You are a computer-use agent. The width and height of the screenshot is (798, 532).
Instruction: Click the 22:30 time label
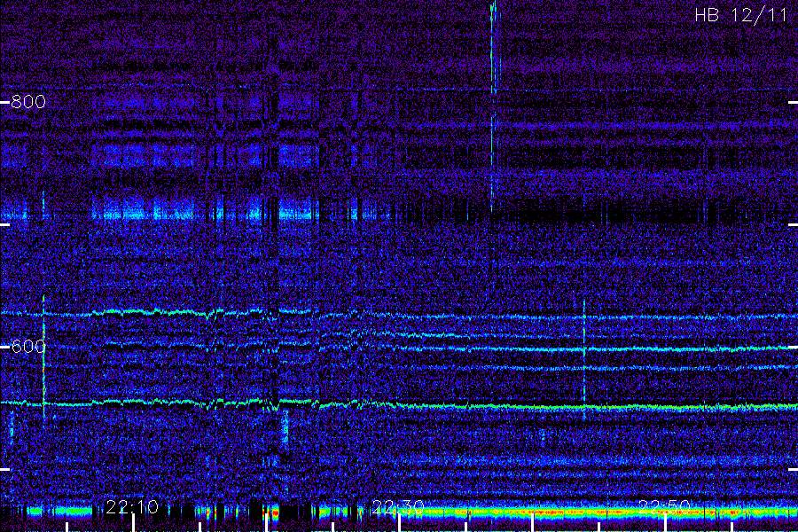pyautogui.click(x=398, y=507)
